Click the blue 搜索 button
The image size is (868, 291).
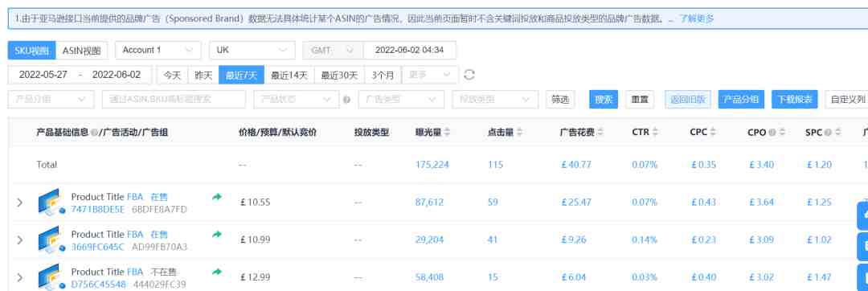(604, 100)
